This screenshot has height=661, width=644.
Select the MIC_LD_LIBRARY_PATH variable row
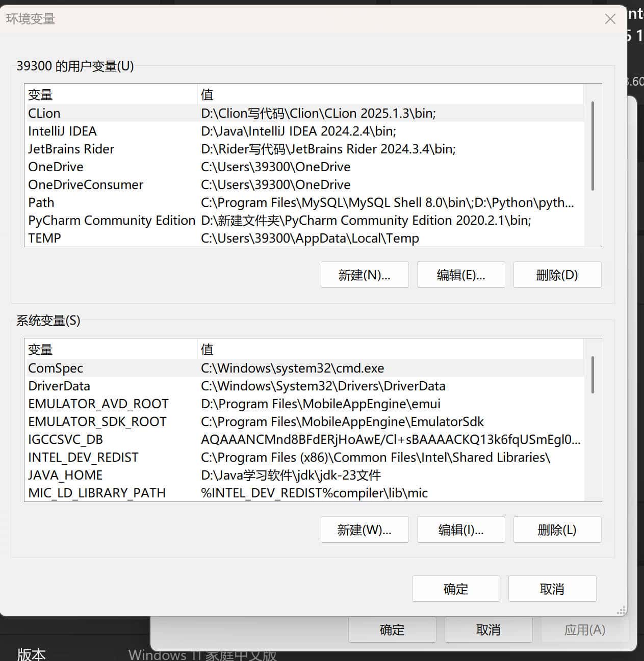tap(304, 493)
